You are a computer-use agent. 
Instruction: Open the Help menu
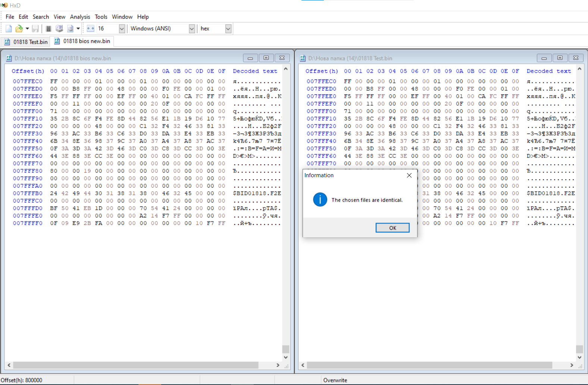pyautogui.click(x=143, y=17)
